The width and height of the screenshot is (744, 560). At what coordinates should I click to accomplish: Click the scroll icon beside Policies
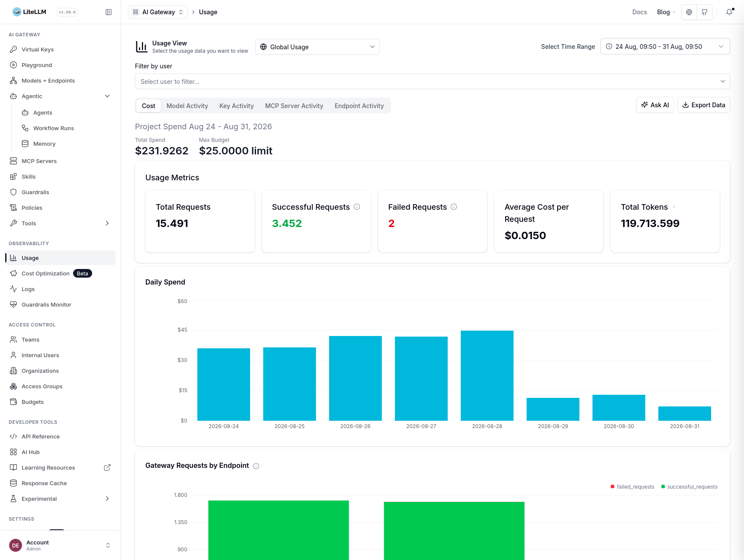pos(13,208)
